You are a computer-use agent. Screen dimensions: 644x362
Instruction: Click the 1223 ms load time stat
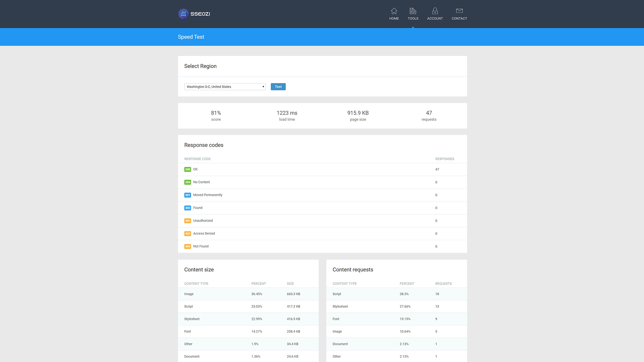(287, 116)
